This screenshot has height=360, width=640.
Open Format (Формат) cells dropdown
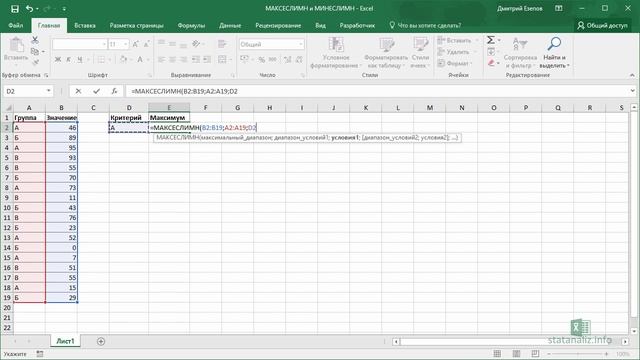(455, 63)
